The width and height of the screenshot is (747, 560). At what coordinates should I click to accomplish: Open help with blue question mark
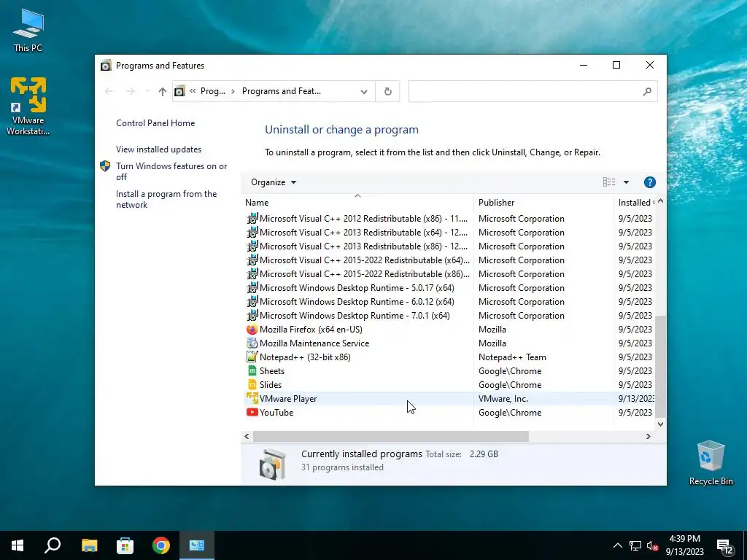[649, 182]
